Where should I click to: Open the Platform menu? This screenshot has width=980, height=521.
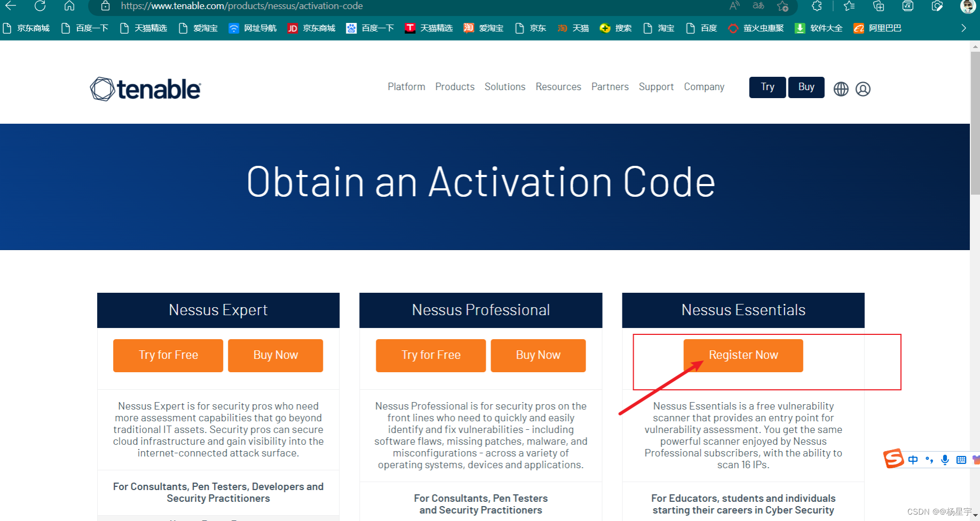(406, 87)
